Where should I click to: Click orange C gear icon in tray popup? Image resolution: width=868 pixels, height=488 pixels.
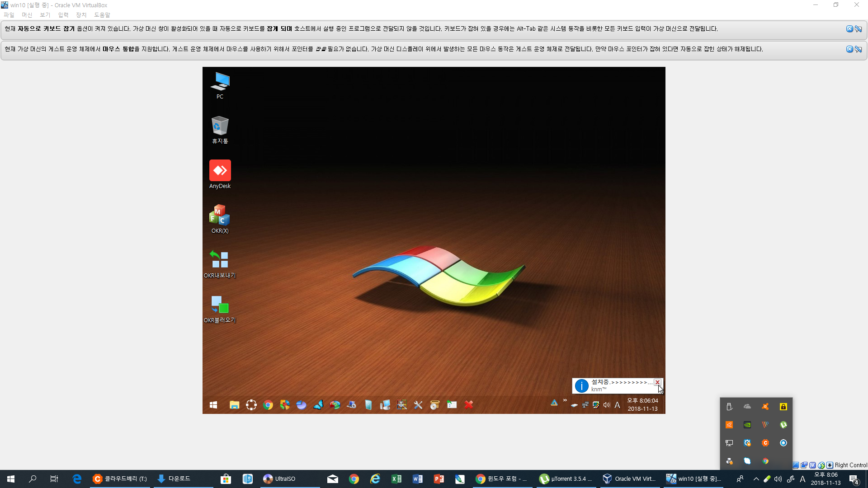[765, 443]
